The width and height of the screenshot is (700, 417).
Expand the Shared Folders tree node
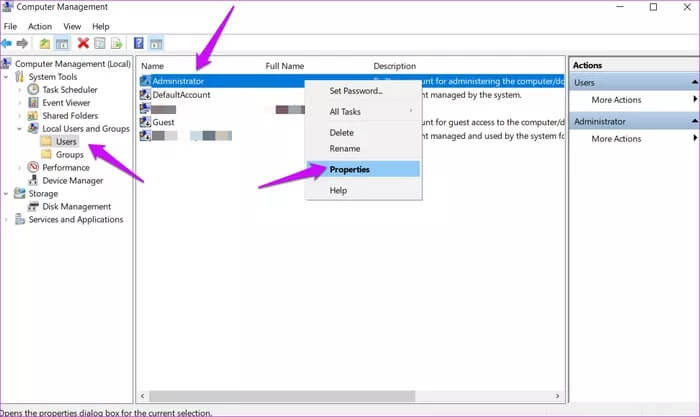(x=20, y=116)
